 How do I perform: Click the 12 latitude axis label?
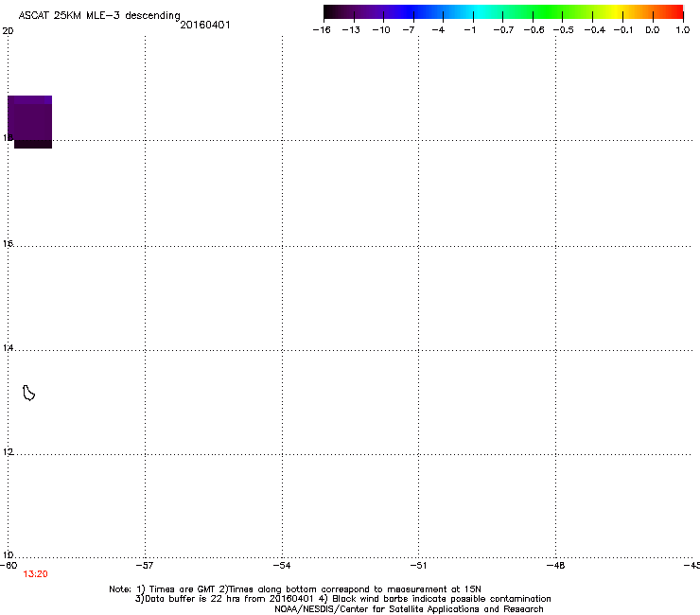(8, 452)
